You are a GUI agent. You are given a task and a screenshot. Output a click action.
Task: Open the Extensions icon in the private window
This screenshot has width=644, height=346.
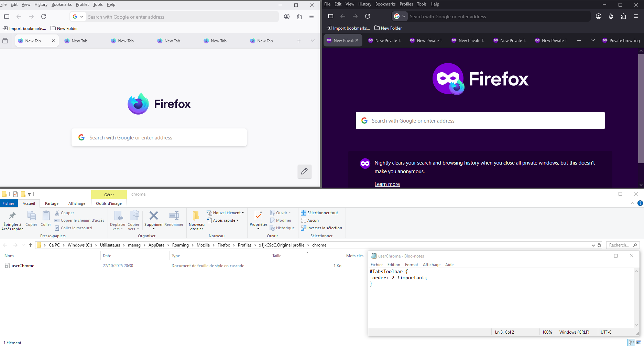[x=623, y=16]
